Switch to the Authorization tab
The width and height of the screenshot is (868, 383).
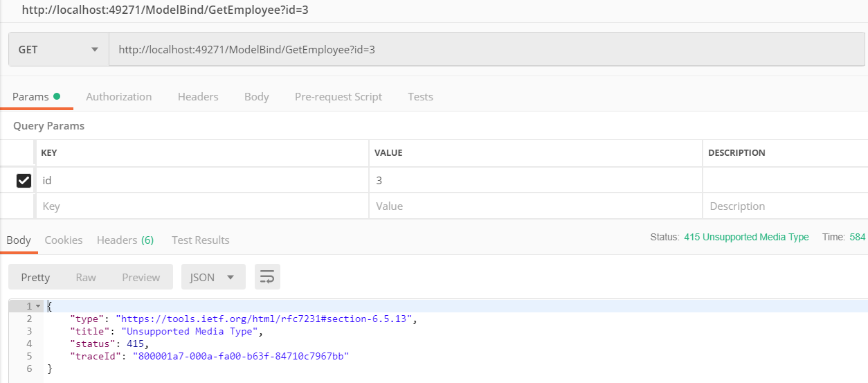(118, 96)
